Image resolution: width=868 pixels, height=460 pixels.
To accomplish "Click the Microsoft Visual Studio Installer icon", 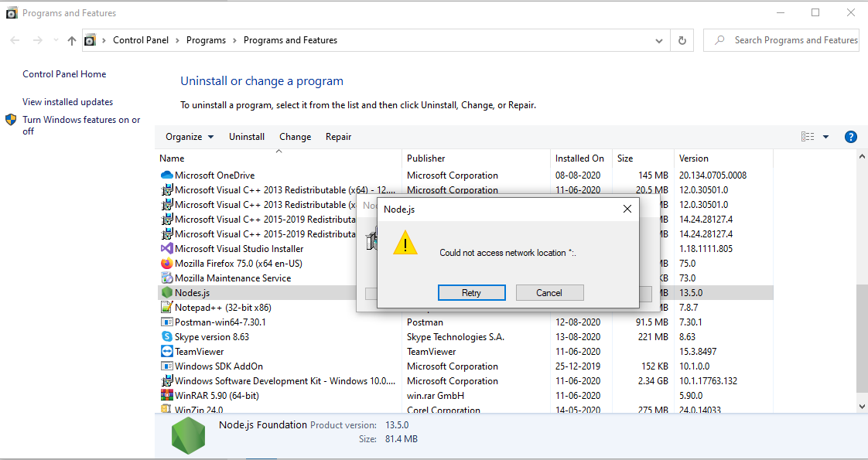I will pyautogui.click(x=166, y=249).
